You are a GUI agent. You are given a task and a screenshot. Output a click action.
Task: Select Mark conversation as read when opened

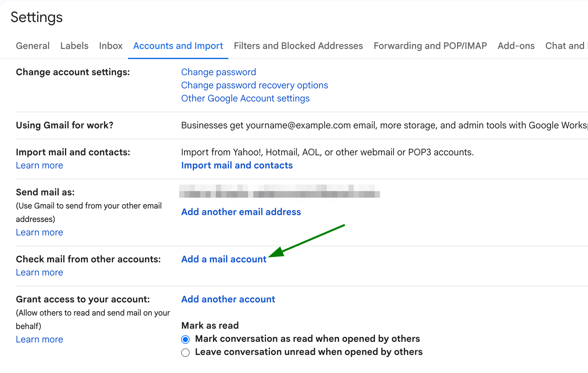[x=185, y=339]
